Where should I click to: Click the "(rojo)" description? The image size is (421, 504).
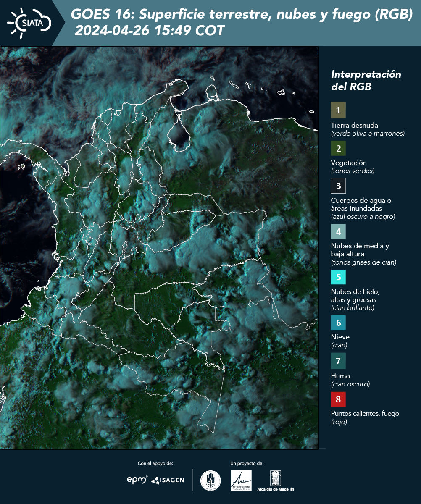(x=339, y=423)
